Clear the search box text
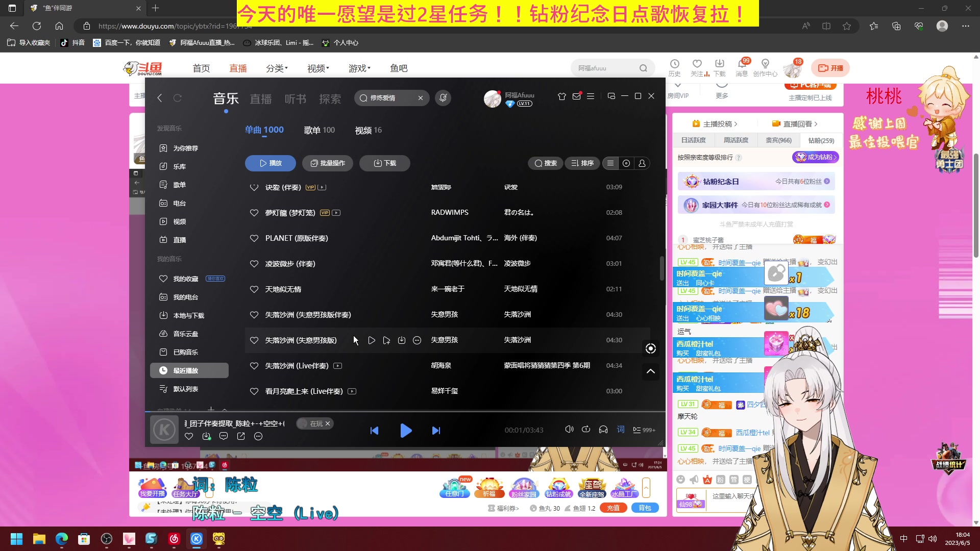Image resolution: width=980 pixels, height=551 pixels. coord(421,98)
